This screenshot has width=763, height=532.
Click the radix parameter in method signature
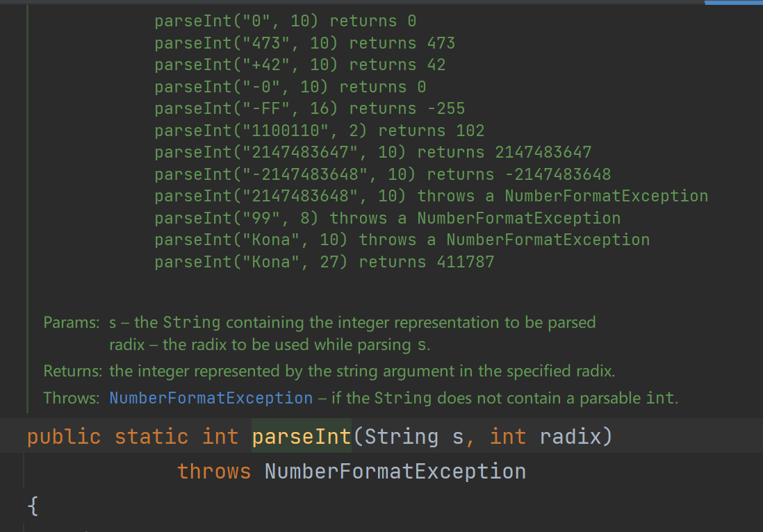[x=573, y=437]
